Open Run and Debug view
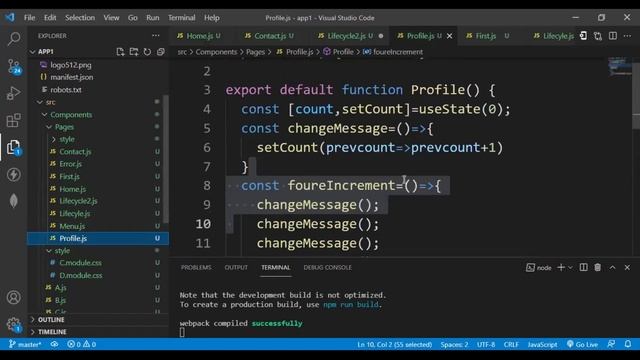 tap(14, 93)
